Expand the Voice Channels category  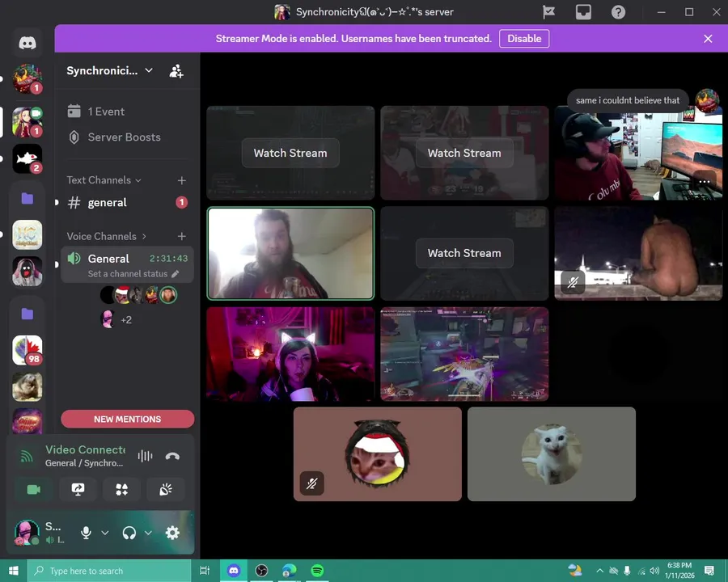[106, 236]
